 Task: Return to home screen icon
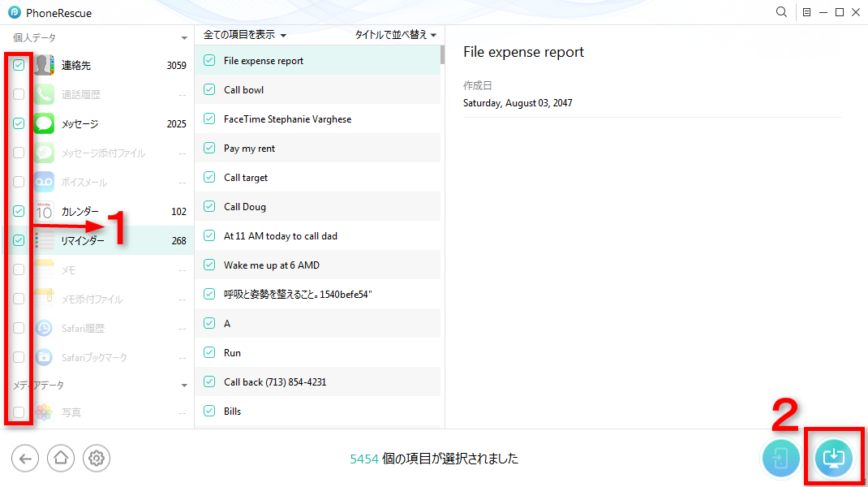click(x=61, y=459)
